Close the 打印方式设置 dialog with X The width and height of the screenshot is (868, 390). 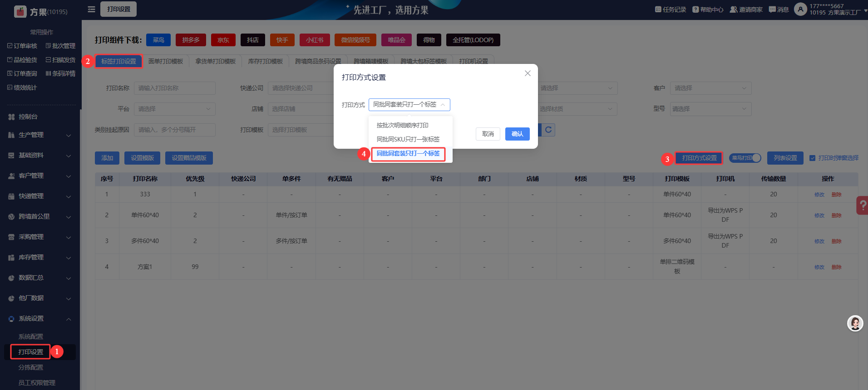[x=528, y=73]
